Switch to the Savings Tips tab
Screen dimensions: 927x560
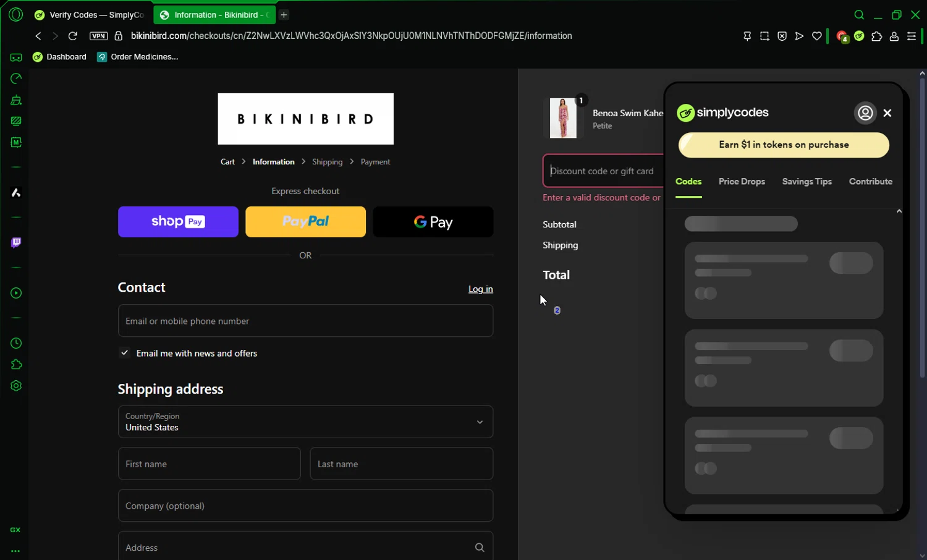806,182
